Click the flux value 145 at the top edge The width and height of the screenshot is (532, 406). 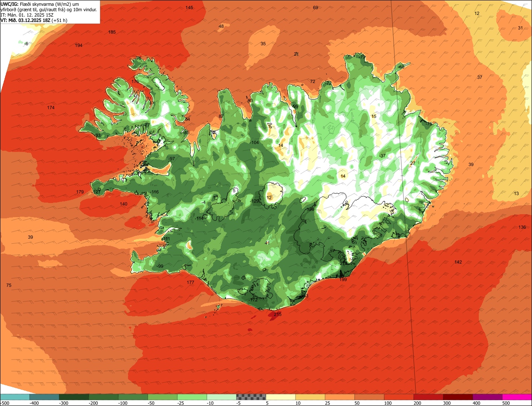189,7
